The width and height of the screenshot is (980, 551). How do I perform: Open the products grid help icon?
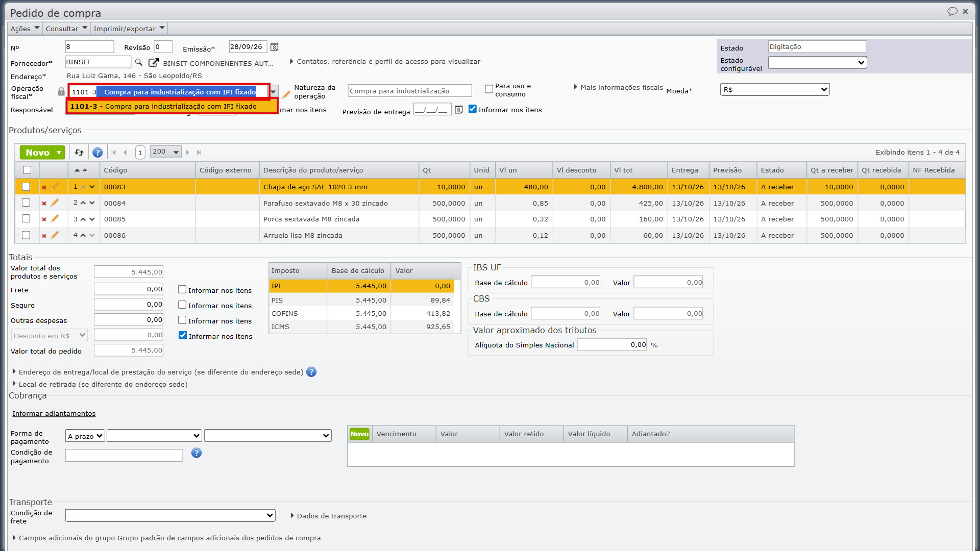[97, 152]
